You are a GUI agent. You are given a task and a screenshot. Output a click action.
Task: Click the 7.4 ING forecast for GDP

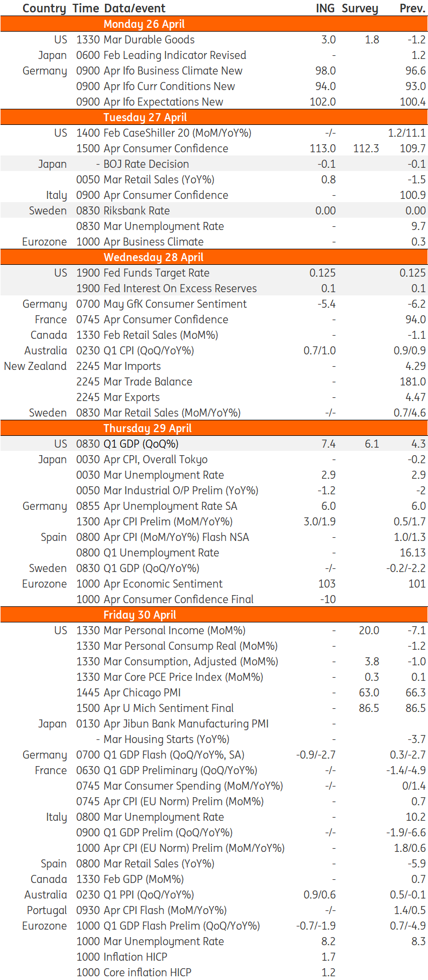click(328, 444)
